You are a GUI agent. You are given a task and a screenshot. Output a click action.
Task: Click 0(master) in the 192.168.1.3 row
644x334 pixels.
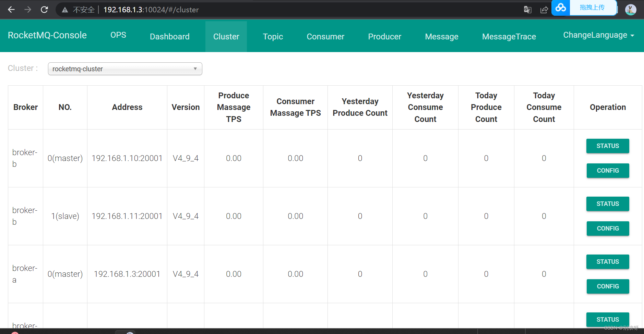65,274
